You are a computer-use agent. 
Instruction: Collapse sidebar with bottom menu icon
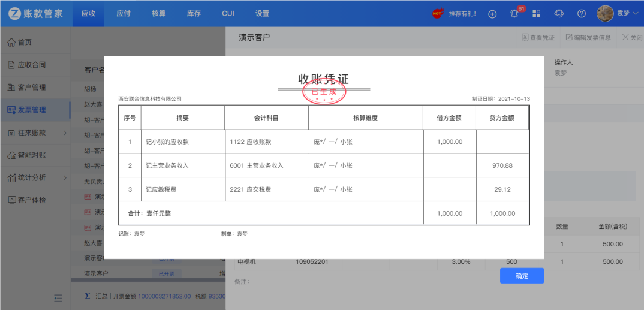[x=58, y=297]
